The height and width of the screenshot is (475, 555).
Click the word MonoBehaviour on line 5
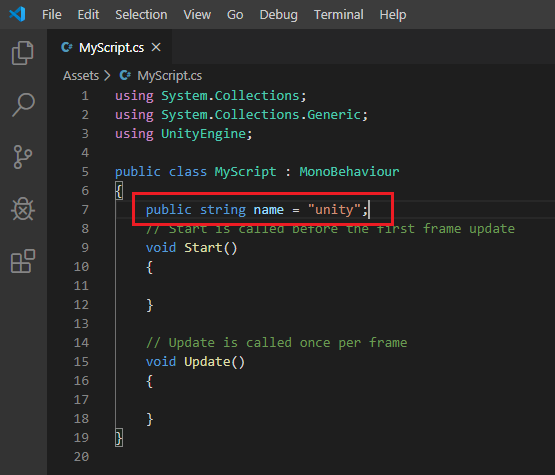click(x=349, y=172)
